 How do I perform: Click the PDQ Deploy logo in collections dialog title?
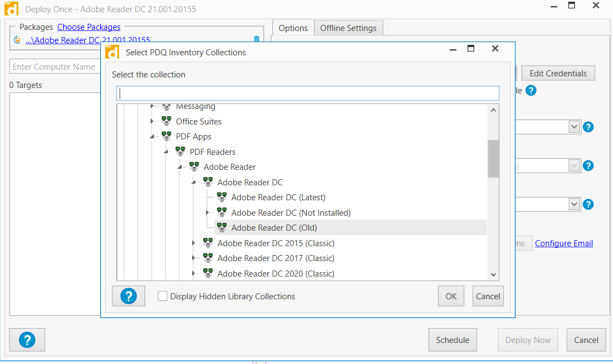112,52
